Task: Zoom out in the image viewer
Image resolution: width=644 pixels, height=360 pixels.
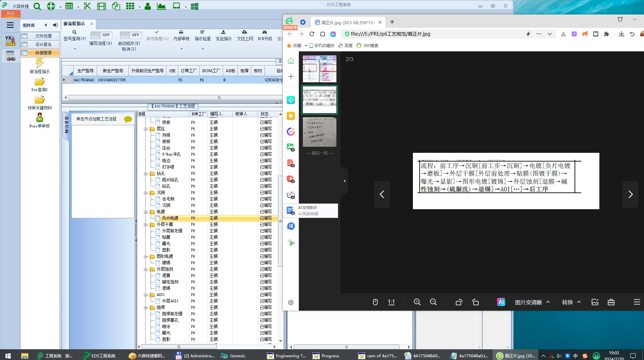Action: [433, 302]
